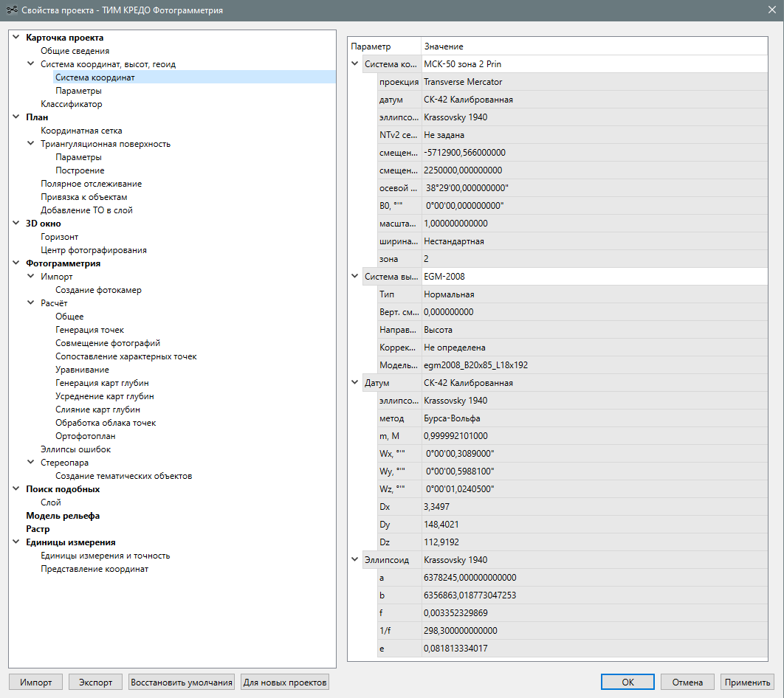Open the Растр section
784x698 pixels.
(38, 529)
